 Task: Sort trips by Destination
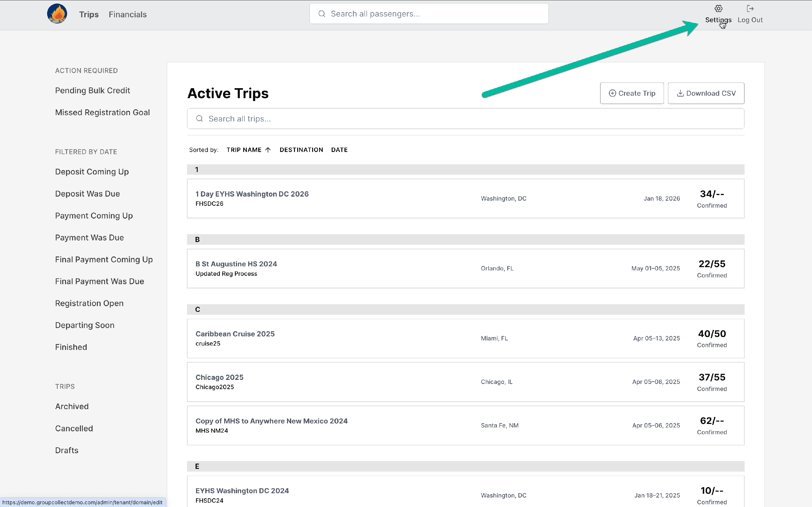point(301,150)
